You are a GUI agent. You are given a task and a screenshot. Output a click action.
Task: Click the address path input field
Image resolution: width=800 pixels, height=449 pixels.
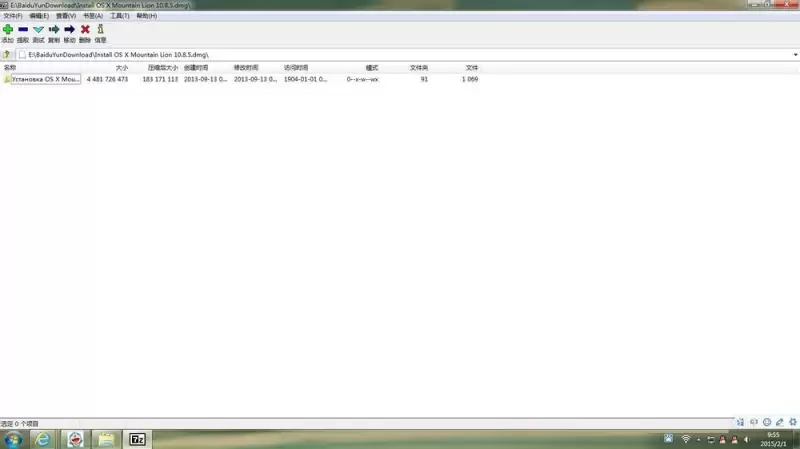click(406, 55)
